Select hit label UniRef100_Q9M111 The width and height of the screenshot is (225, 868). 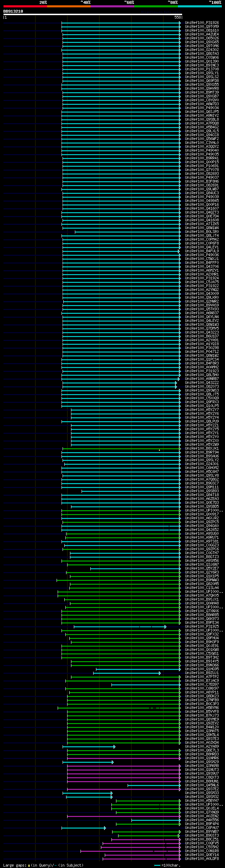(202, 487)
